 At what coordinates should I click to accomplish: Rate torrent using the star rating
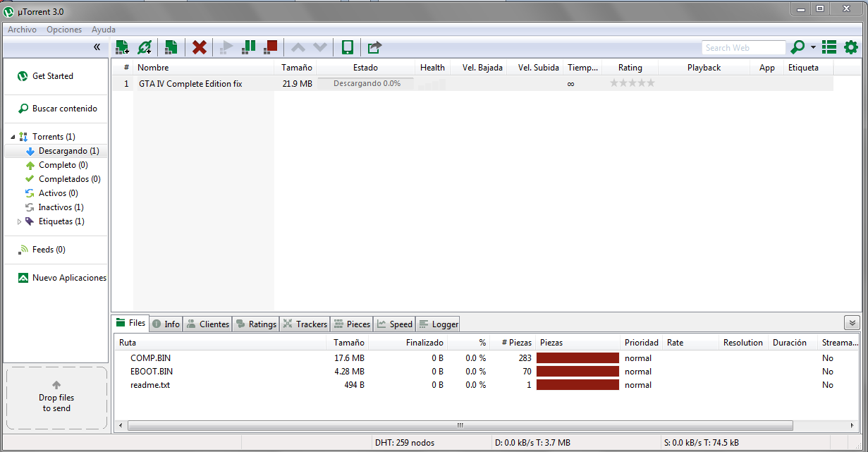(x=632, y=83)
